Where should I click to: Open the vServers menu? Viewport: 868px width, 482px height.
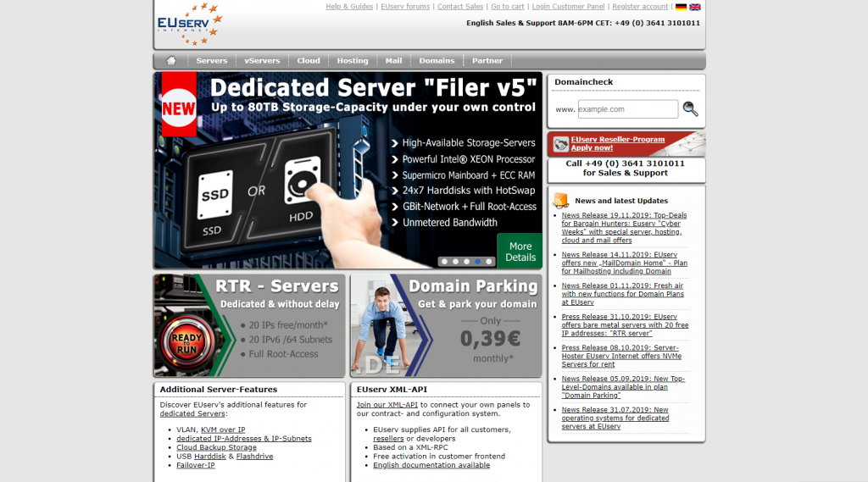point(262,60)
